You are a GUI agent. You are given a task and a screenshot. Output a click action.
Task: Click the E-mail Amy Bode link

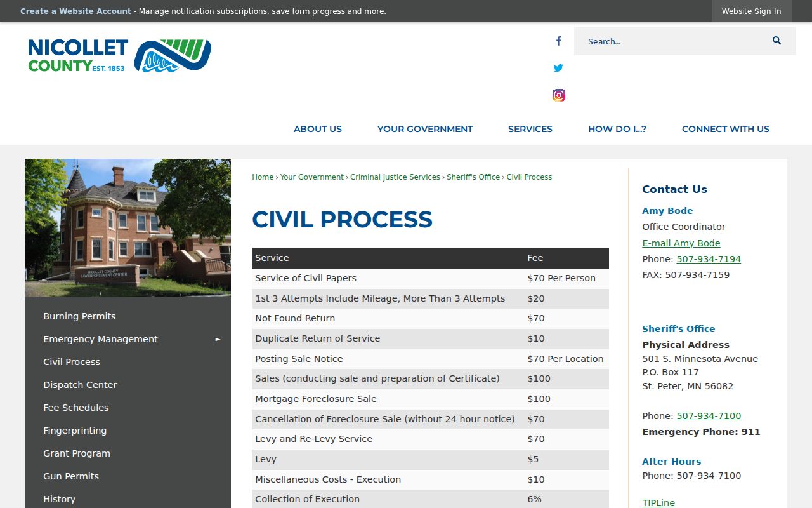click(x=681, y=243)
